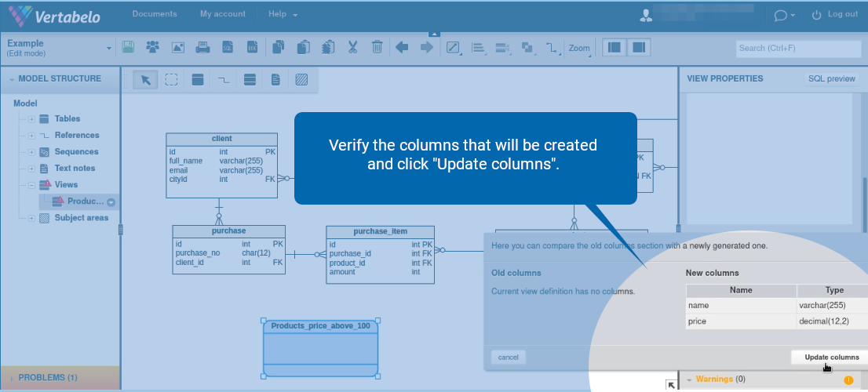Click the DOC document export icon
This screenshot has height=392, width=868.
pos(252,48)
